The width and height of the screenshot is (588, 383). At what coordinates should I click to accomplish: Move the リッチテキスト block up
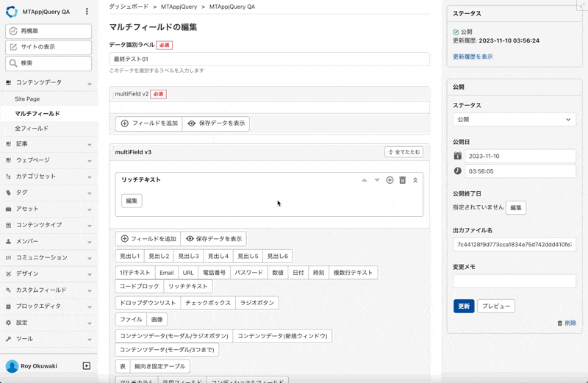[x=364, y=180]
